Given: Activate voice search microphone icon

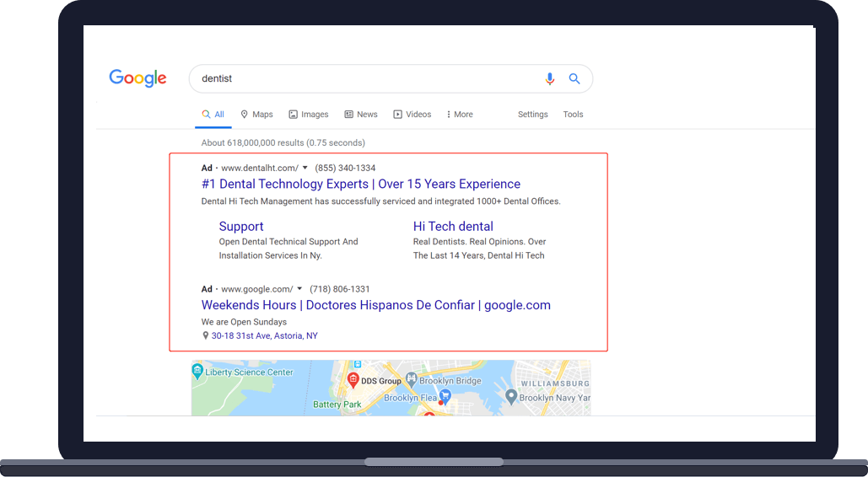Looking at the screenshot, I should (549, 78).
